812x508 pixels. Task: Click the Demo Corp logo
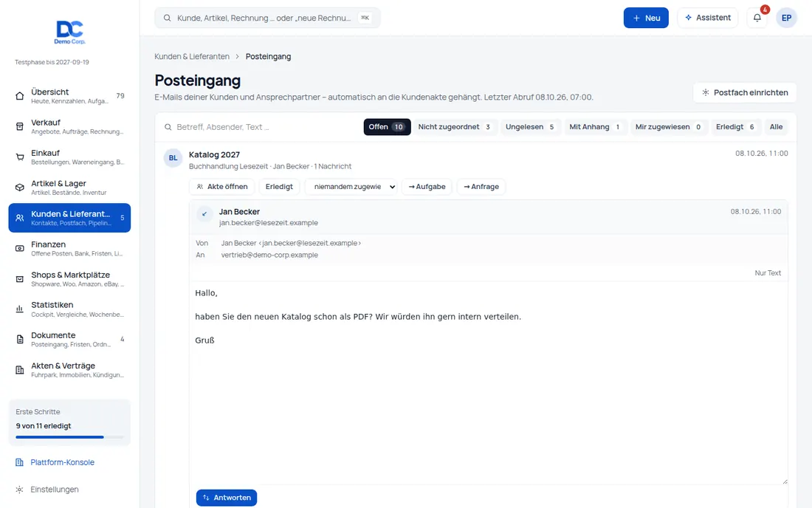pos(69,32)
